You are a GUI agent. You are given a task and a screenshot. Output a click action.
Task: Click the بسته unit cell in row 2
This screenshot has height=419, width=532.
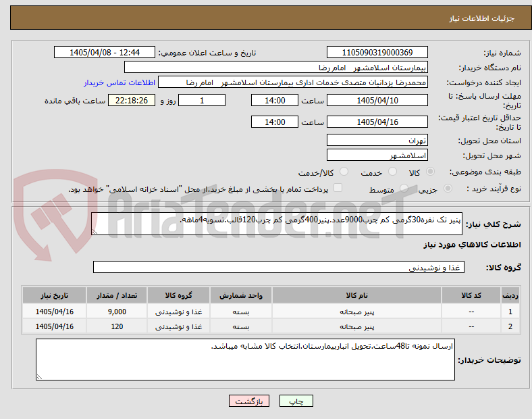[241, 326]
